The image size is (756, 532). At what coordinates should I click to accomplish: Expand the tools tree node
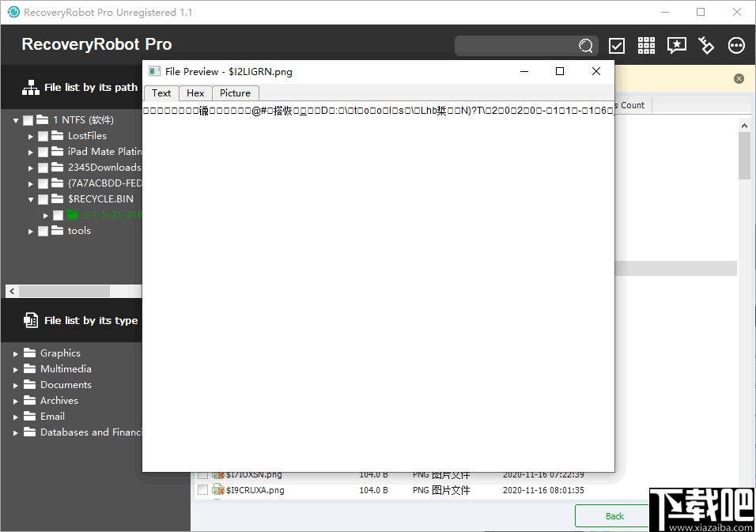[31, 231]
